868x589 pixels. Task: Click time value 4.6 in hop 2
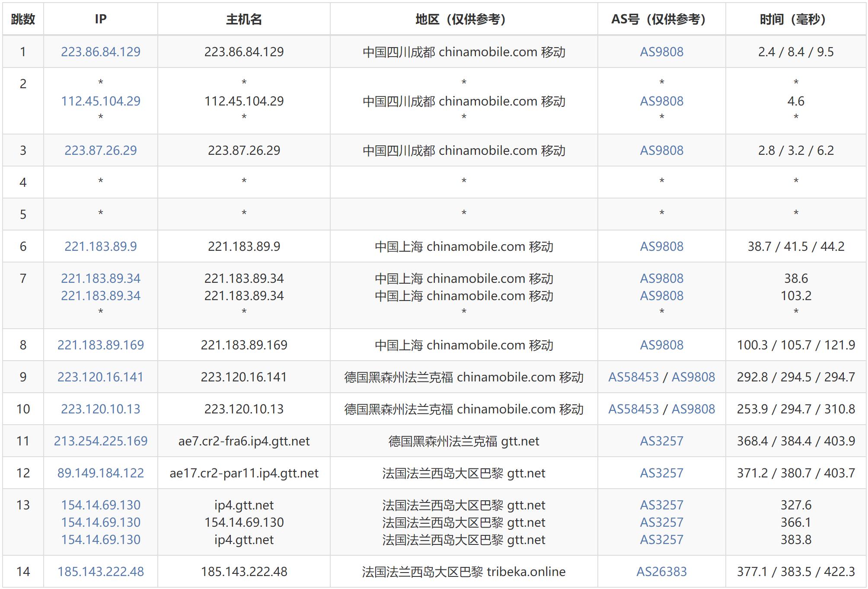tap(796, 101)
